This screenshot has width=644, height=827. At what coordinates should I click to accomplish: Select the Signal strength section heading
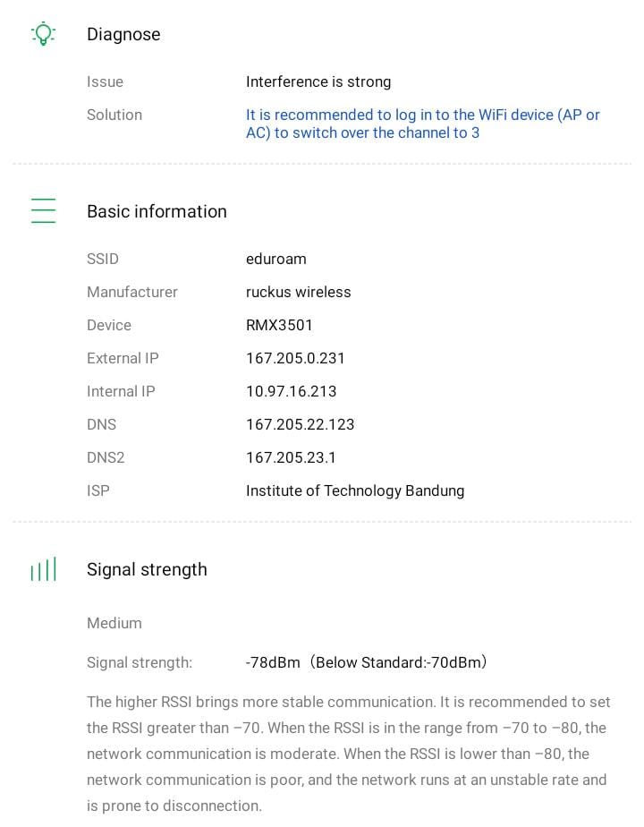(x=147, y=569)
